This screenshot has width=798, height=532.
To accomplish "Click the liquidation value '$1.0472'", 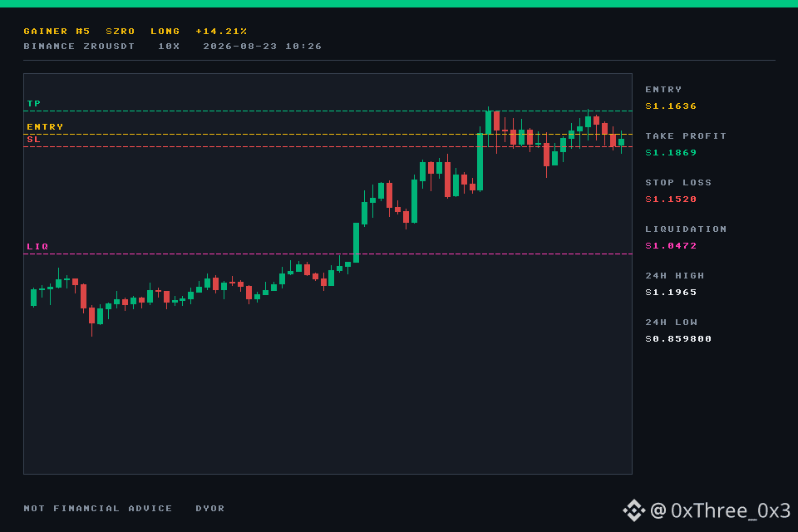I will [x=671, y=246].
